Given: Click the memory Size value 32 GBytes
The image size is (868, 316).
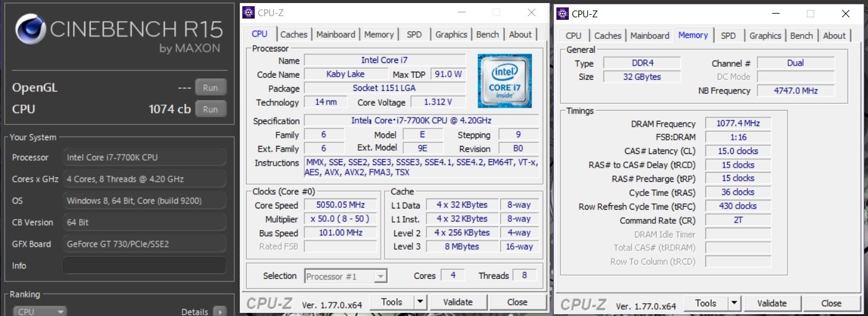Looking at the screenshot, I should [x=642, y=77].
